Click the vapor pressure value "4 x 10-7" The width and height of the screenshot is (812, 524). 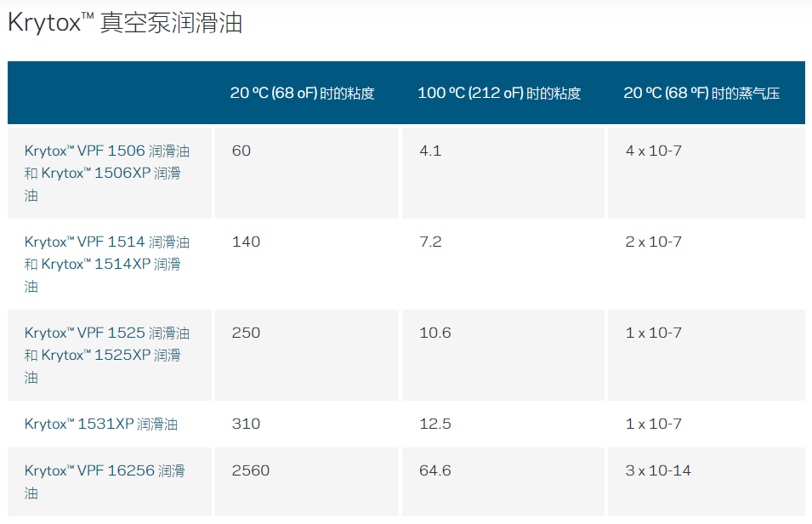654,151
